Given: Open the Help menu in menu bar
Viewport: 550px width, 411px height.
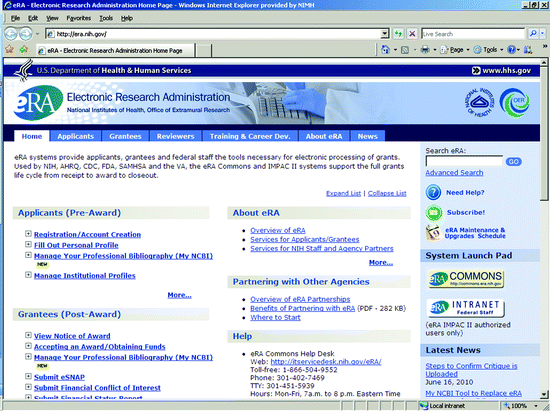Looking at the screenshot, I should click(127, 18).
